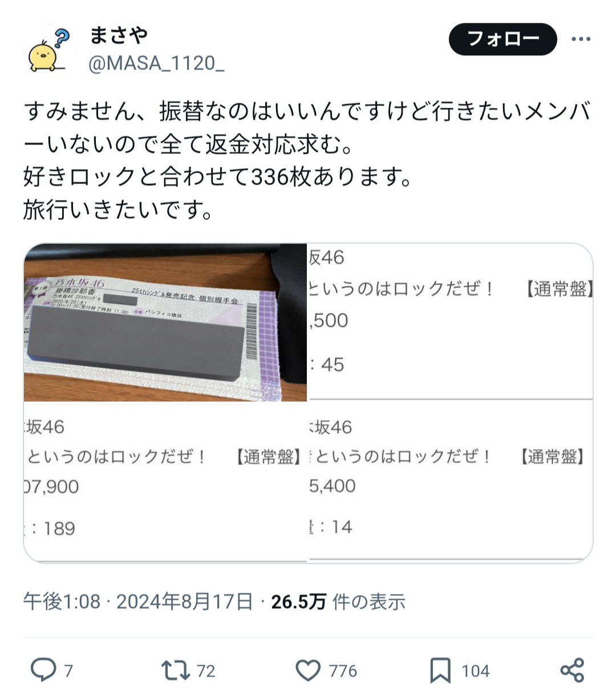
Task: Open the @MASA_1120_ handle link
Action: tap(156, 63)
